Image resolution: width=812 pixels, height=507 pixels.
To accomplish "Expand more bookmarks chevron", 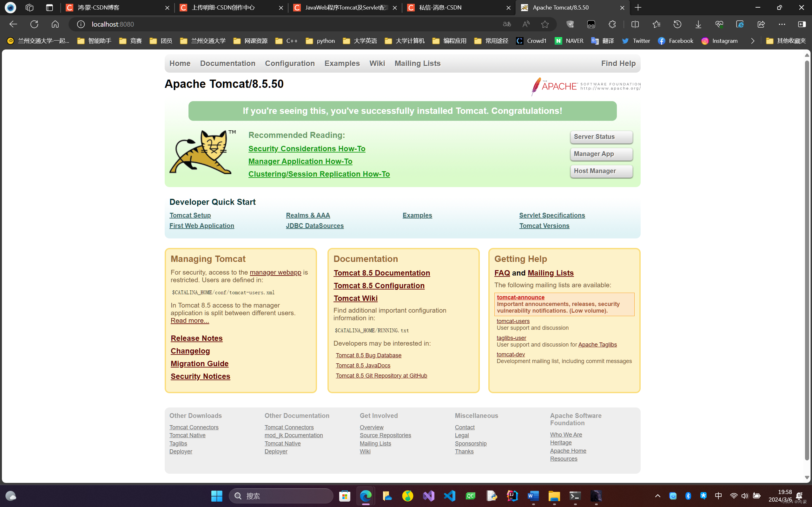I will click(753, 41).
